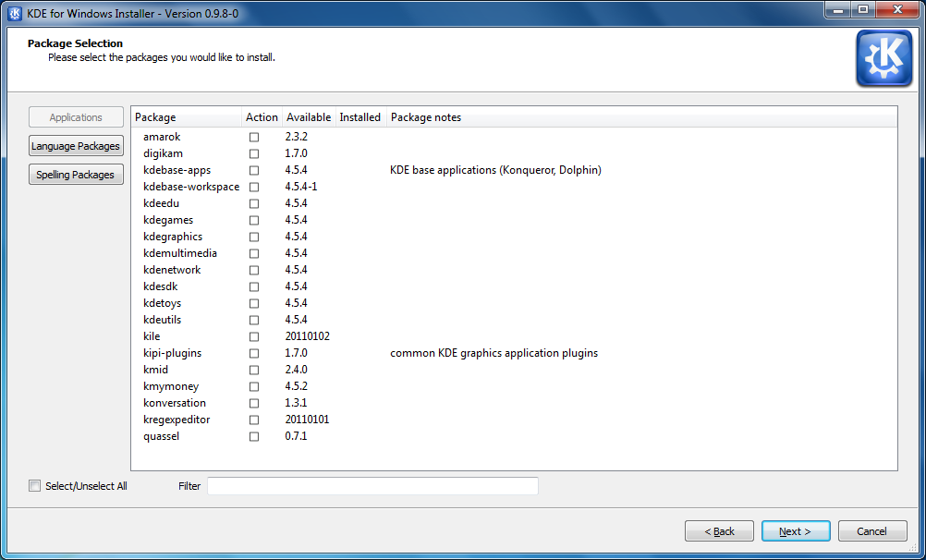This screenshot has width=926, height=560.
Task: Check the kregexpeditor package checkbox
Action: point(254,420)
